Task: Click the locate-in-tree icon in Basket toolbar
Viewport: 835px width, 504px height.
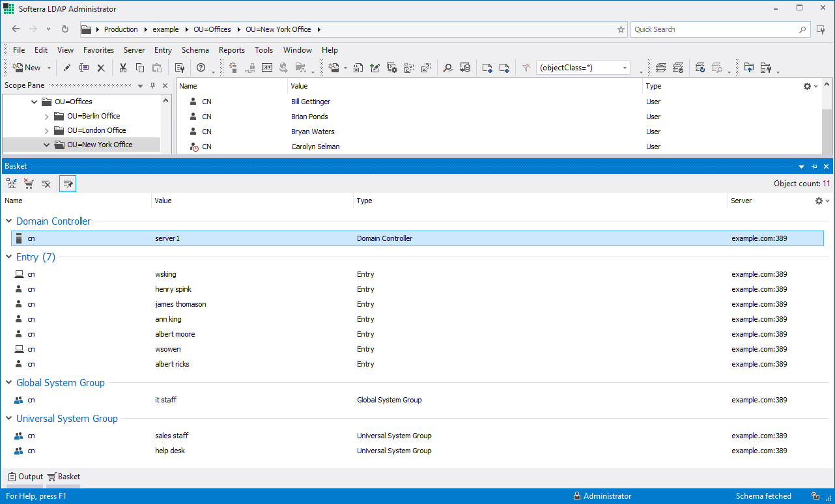Action: tap(12, 184)
